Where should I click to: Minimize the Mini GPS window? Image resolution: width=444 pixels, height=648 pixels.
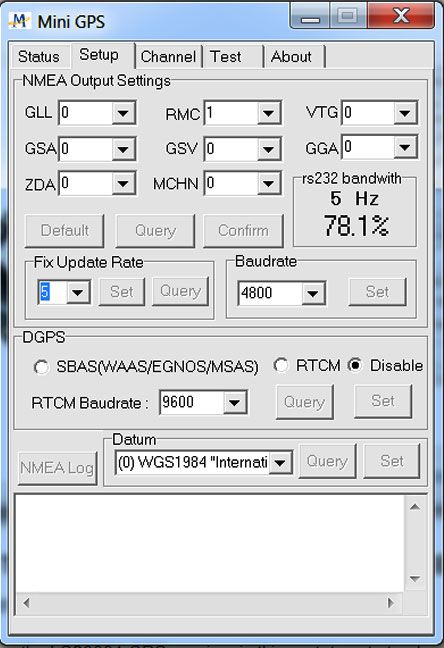point(310,17)
